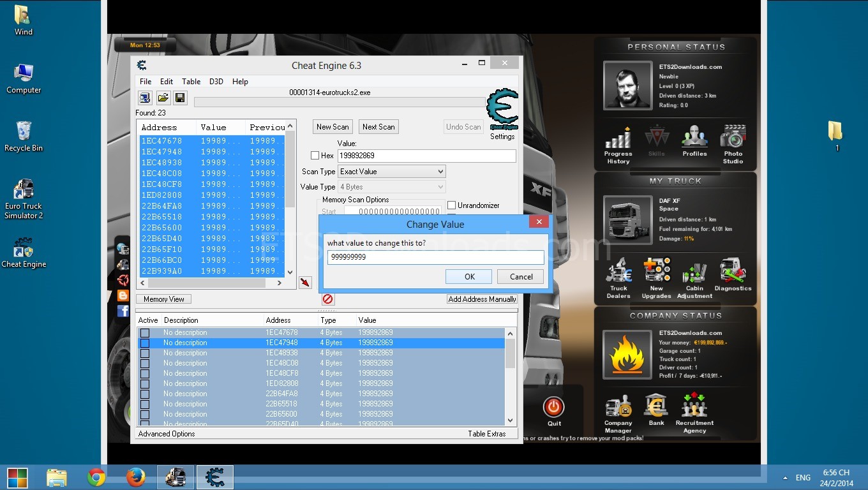Open the Table menu

click(x=191, y=82)
